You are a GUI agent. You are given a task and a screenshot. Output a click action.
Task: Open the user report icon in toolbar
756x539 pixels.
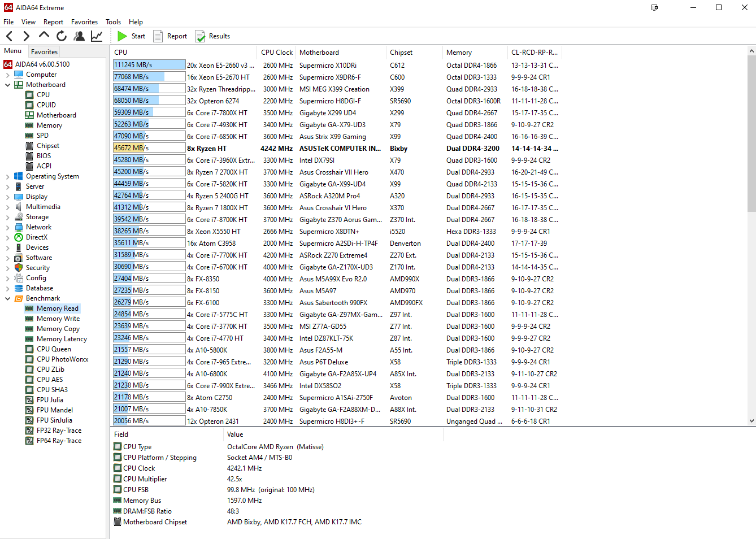[x=79, y=36]
